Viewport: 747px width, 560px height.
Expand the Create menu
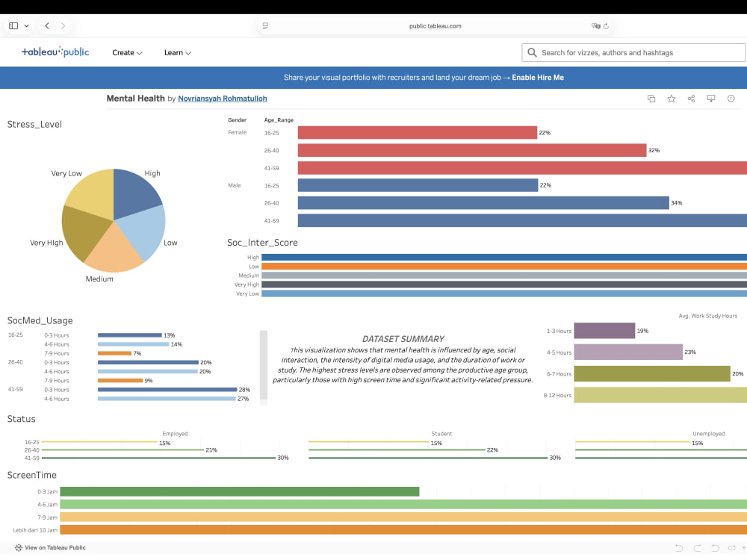pos(127,53)
